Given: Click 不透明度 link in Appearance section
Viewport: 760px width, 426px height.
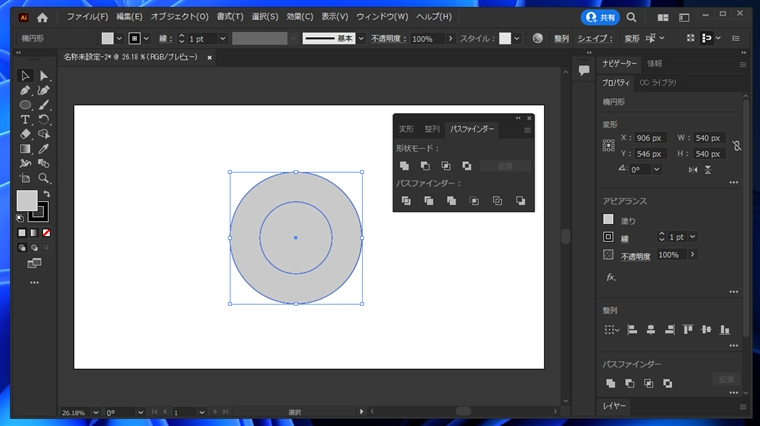Looking at the screenshot, I should 635,256.
